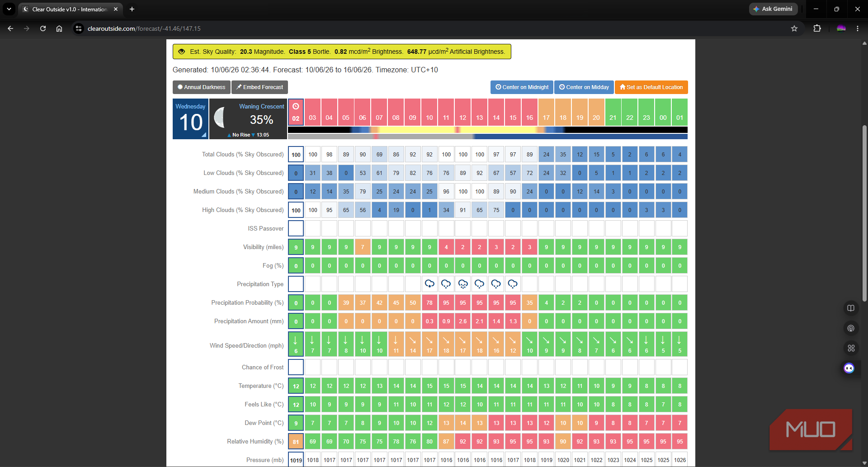Click the four-squares apps icon in side panel
Image resolution: width=868 pixels, height=467 pixels.
pyautogui.click(x=851, y=348)
